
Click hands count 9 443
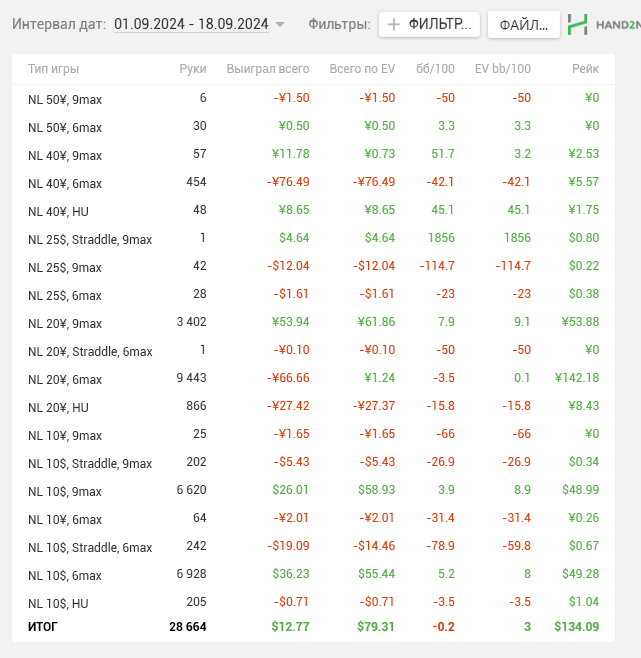point(191,378)
